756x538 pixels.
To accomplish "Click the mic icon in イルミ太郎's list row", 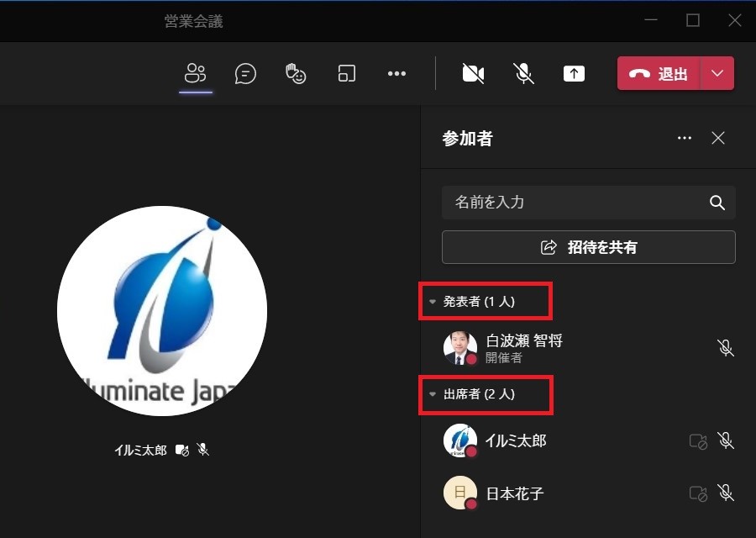I will [726, 440].
